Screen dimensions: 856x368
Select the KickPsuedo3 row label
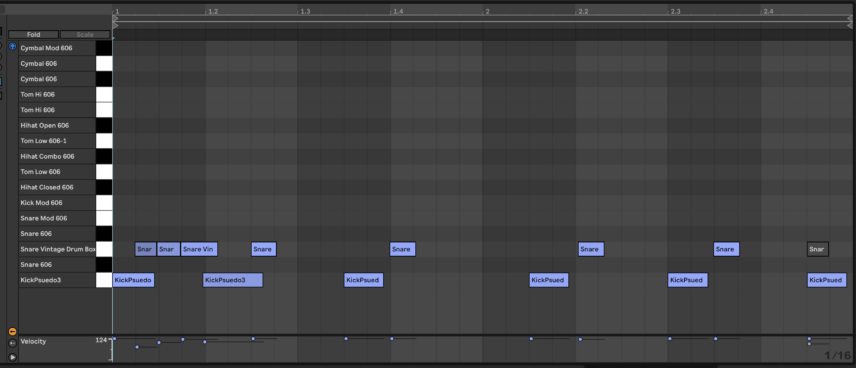pyautogui.click(x=40, y=280)
